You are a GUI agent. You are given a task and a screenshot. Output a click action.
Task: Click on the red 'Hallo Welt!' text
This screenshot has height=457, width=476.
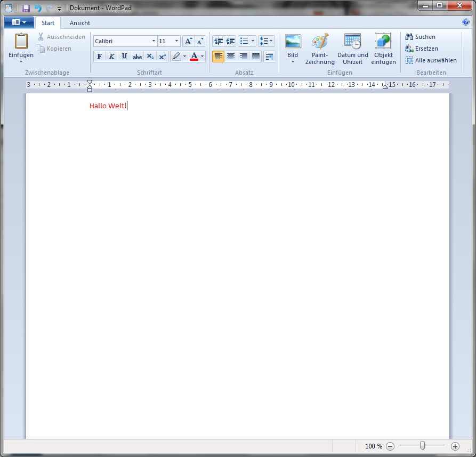point(108,106)
